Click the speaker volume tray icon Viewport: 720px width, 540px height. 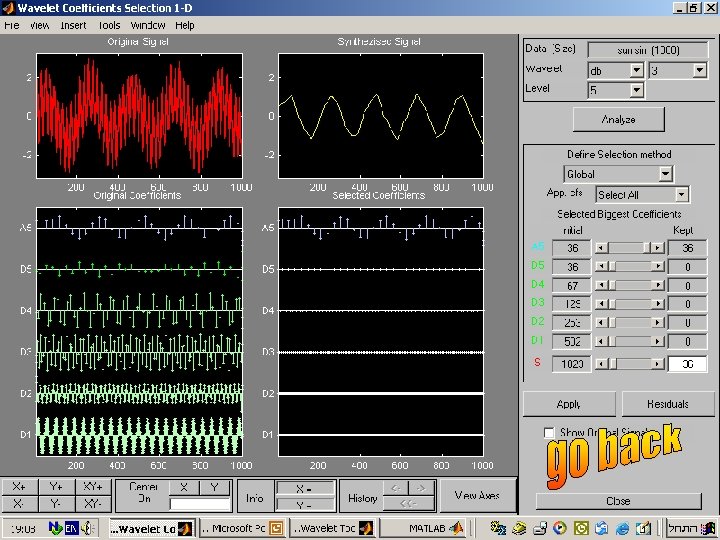pos(88,529)
